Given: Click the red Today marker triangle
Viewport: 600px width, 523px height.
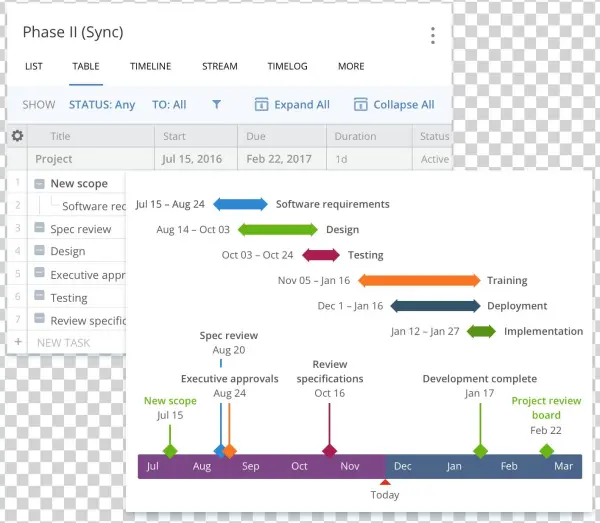Looking at the screenshot, I should click(385, 483).
